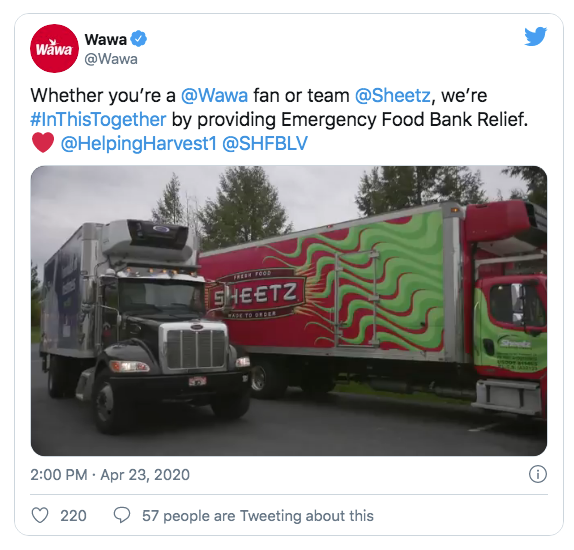Screen dimensions: 574x550
Task: Open Twitter via the blue bird icon
Action: 536,36
